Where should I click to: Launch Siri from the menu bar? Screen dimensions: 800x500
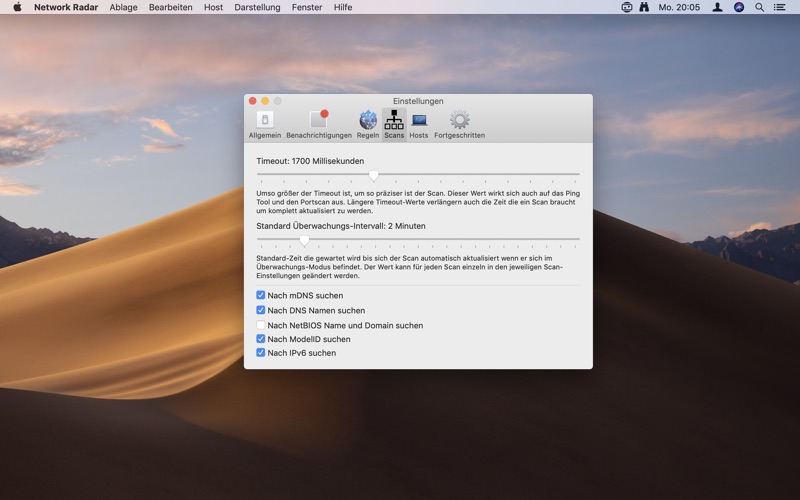tap(739, 7)
